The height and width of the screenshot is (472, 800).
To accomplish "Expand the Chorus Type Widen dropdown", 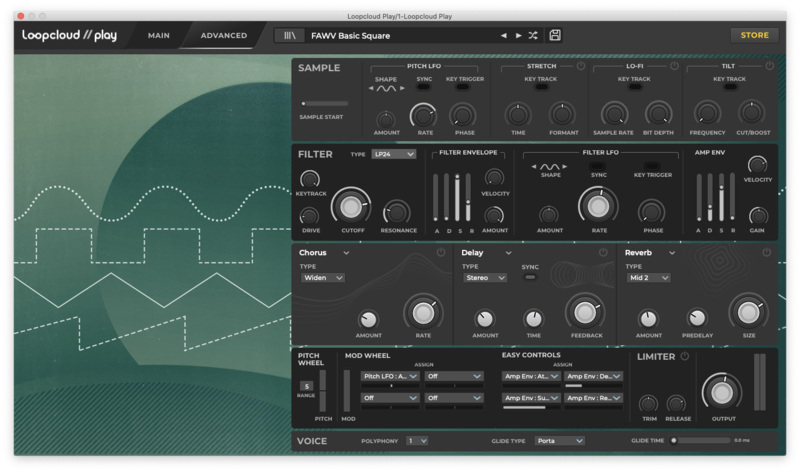I will [322, 278].
